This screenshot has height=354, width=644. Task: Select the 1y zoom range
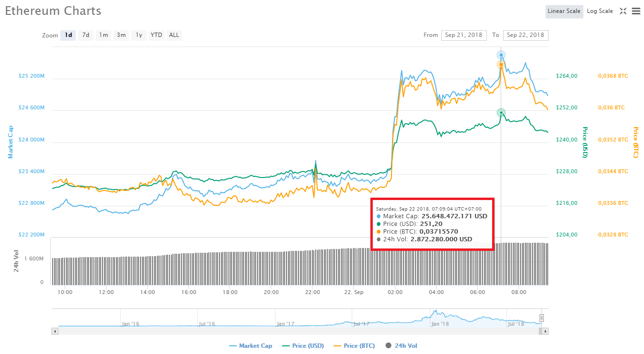click(x=139, y=35)
